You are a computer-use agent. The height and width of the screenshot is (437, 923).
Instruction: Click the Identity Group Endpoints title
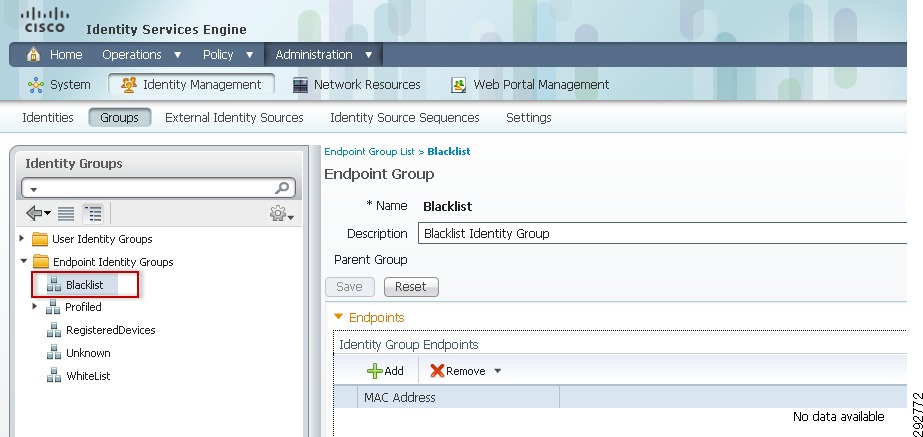pyautogui.click(x=409, y=345)
